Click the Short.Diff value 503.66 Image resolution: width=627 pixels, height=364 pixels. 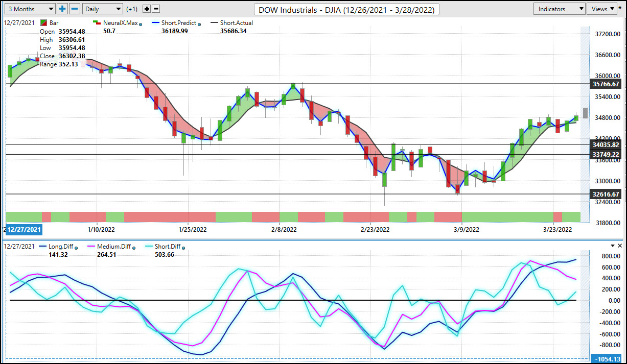[164, 254]
